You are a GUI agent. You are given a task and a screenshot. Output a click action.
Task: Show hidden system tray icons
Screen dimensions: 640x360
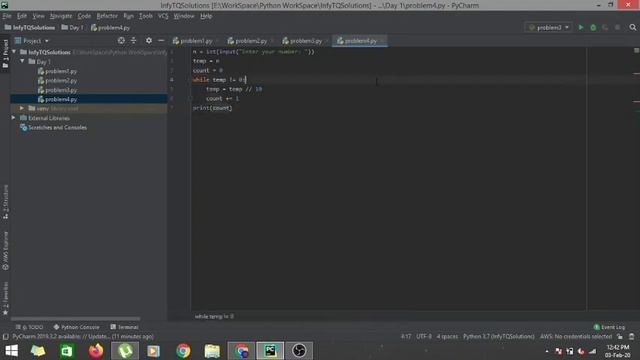point(547,351)
